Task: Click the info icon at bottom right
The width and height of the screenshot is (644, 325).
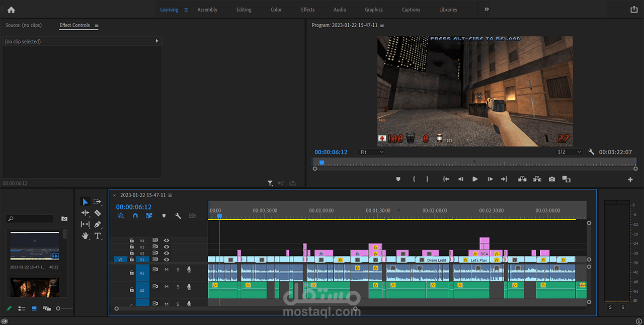Action: click(x=639, y=321)
